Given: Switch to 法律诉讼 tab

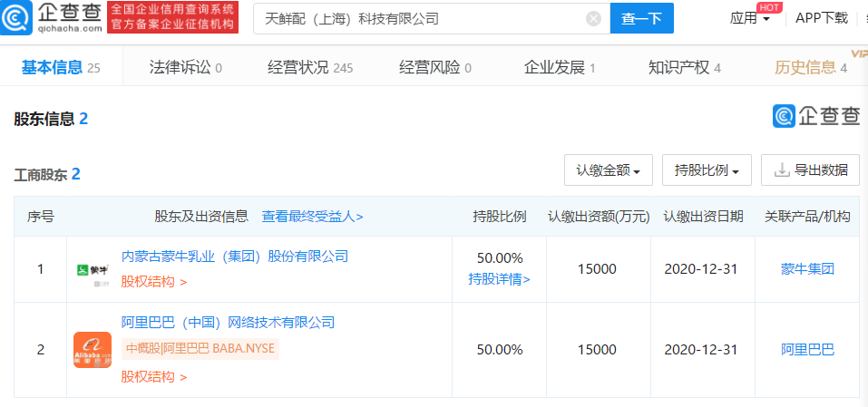Looking at the screenshot, I should 185,67.
